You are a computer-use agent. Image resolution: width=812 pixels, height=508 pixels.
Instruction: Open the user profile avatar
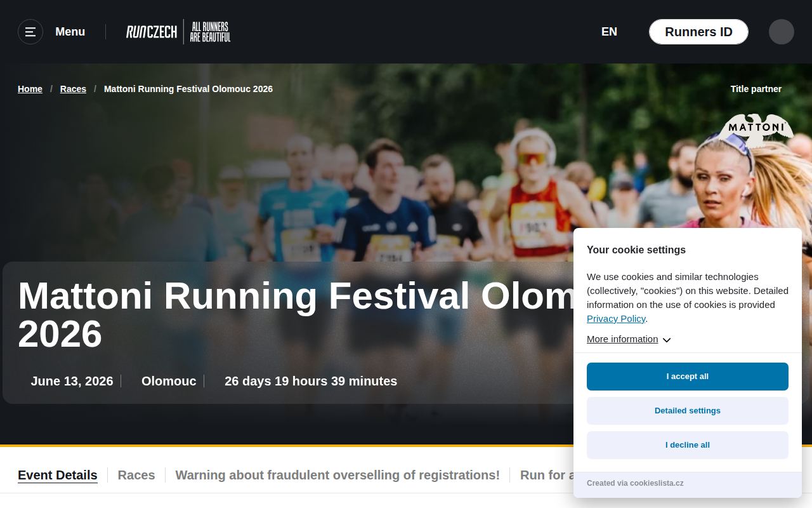tap(782, 32)
